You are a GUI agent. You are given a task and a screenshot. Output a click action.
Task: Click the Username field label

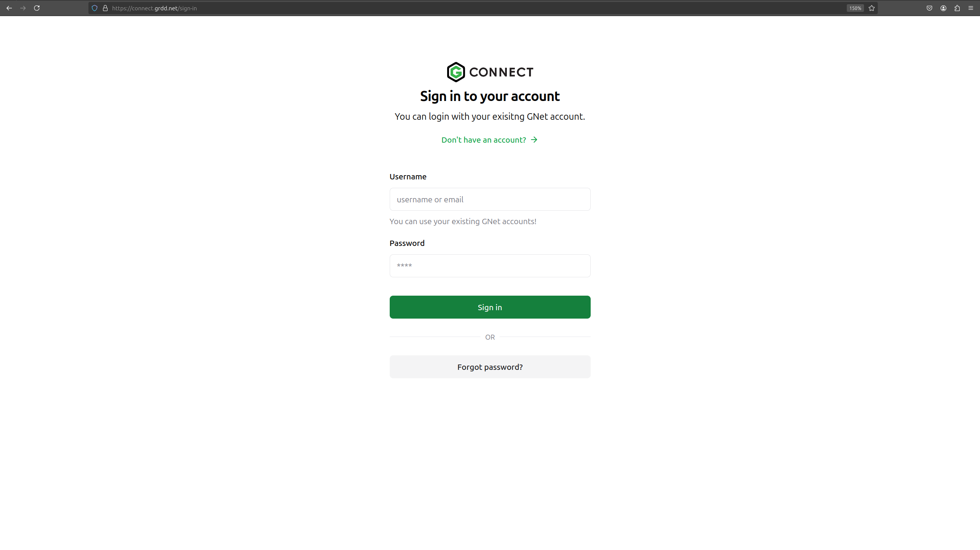tap(408, 177)
